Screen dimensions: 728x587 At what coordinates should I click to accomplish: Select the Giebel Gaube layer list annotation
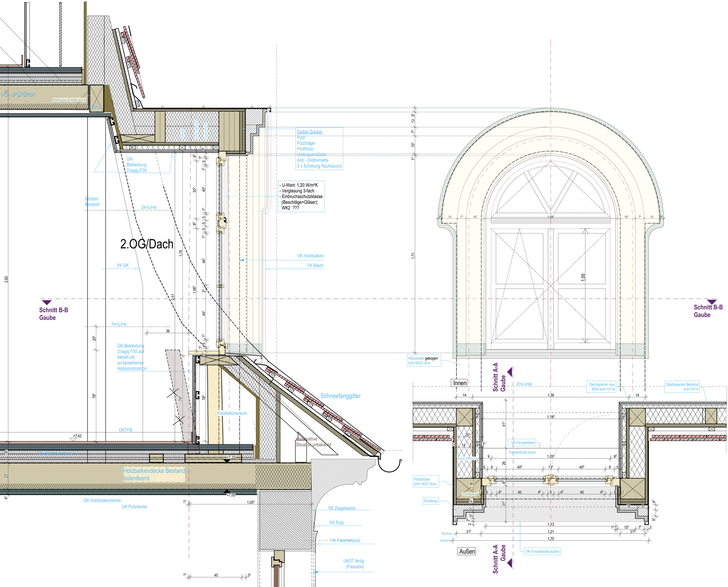319,149
